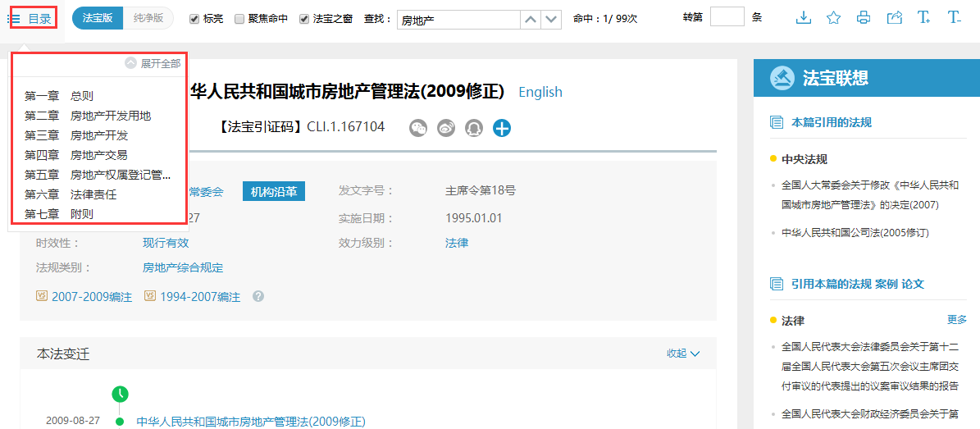Share via QQ icon
The height and width of the screenshot is (429, 980).
[474, 128]
